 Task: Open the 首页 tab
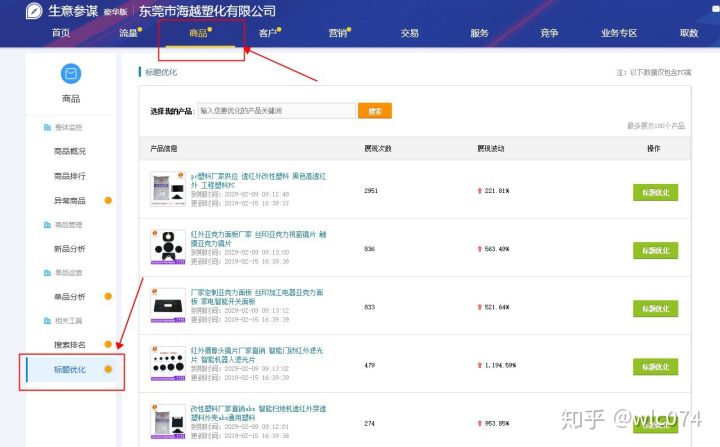point(61,33)
